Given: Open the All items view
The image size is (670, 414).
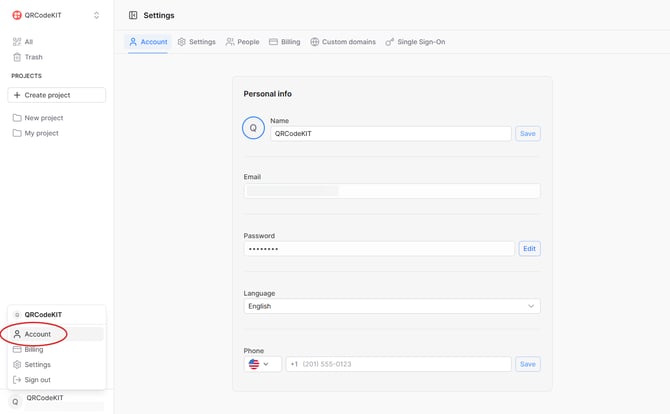Looking at the screenshot, I should coord(28,42).
